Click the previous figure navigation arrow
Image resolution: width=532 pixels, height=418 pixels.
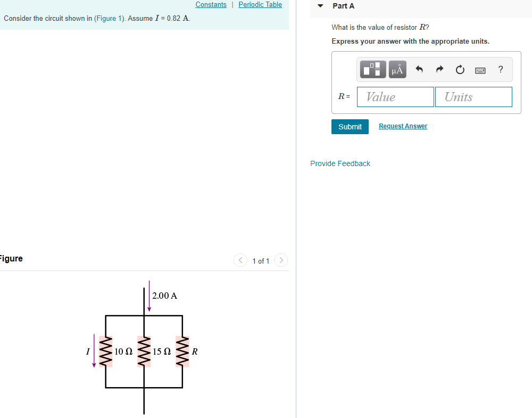click(x=240, y=260)
